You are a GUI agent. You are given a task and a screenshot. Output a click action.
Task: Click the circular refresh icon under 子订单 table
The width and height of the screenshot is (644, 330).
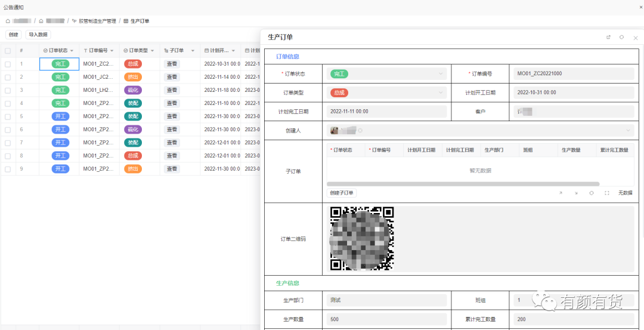tap(592, 193)
